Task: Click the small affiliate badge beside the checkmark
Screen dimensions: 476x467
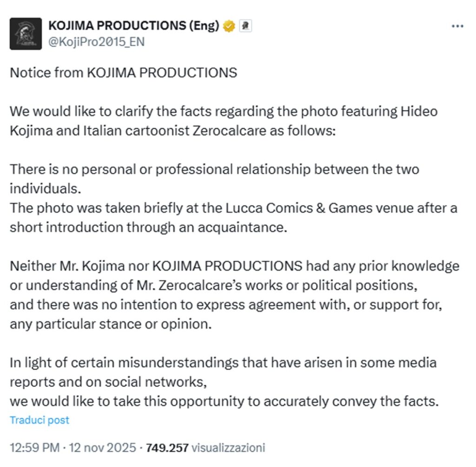Action: click(245, 26)
